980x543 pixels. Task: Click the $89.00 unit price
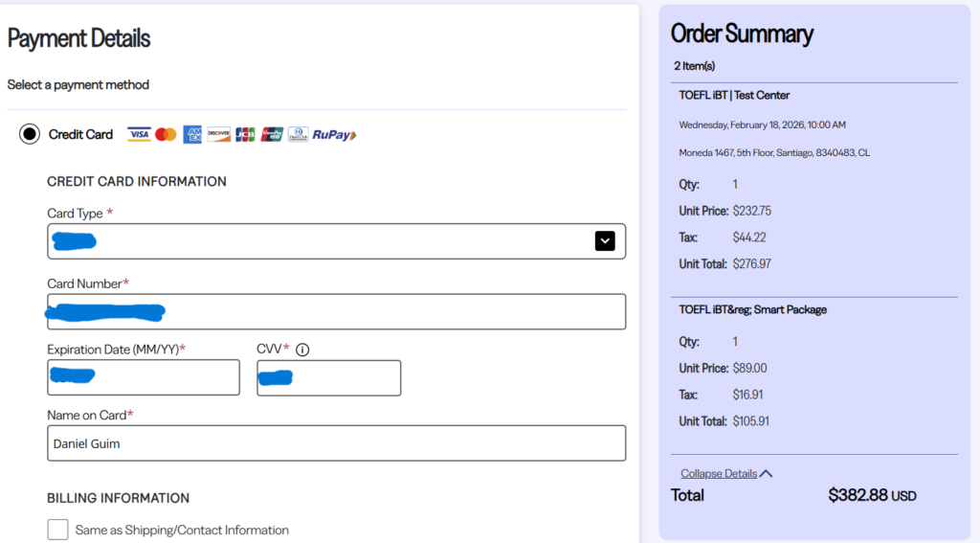pyautogui.click(x=750, y=368)
